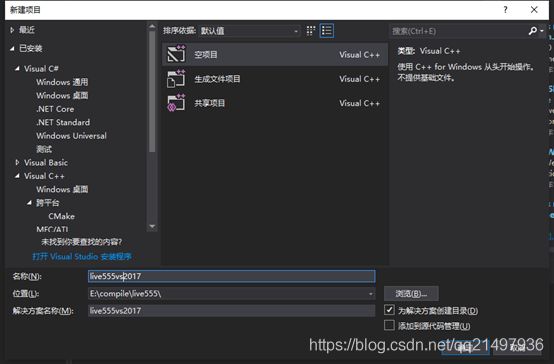
Task: Click inside the 名称 input field
Action: click(x=231, y=276)
